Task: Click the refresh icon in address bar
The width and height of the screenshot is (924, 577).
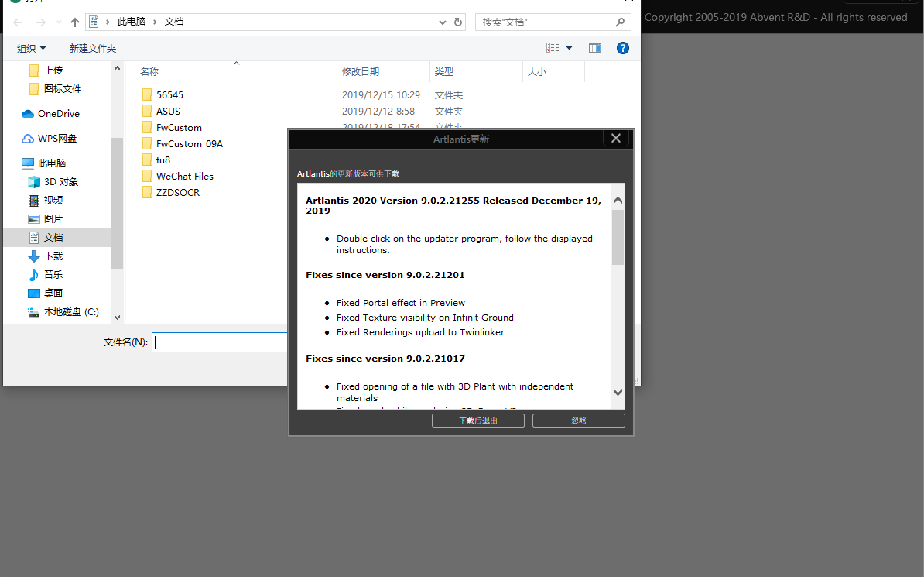Action: [458, 22]
